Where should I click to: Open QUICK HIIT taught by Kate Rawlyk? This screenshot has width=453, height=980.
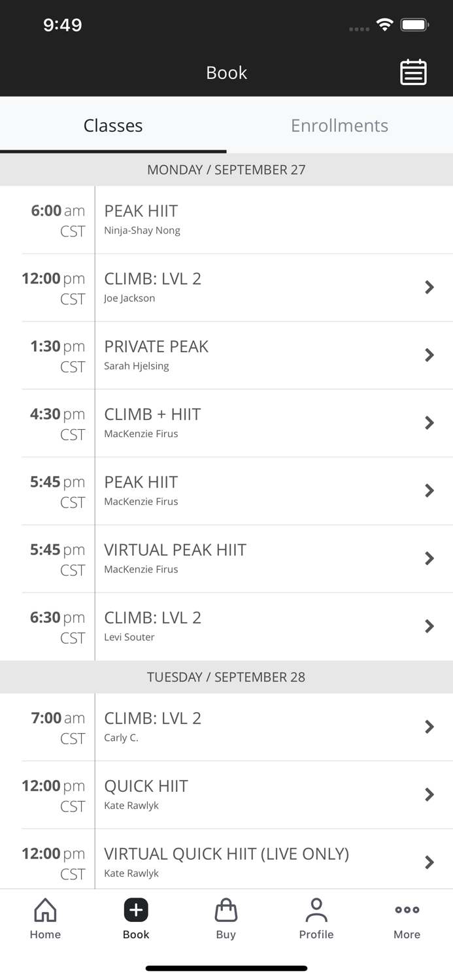coord(226,794)
